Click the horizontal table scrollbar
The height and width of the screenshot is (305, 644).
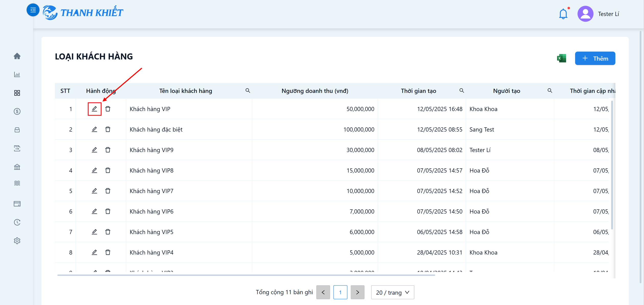(x=246, y=275)
